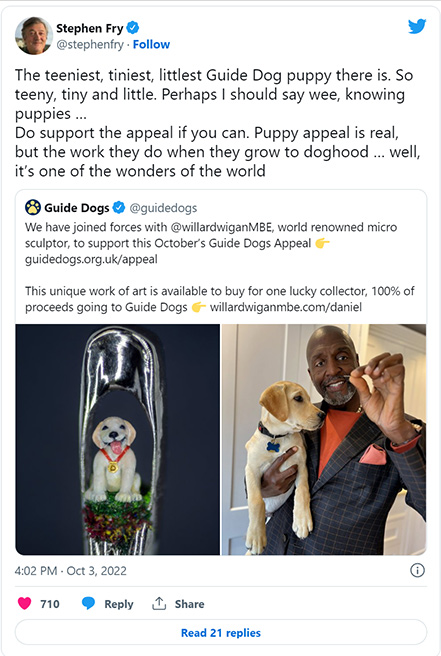Click the Reply label
This screenshot has height=656, width=441.
(119, 604)
